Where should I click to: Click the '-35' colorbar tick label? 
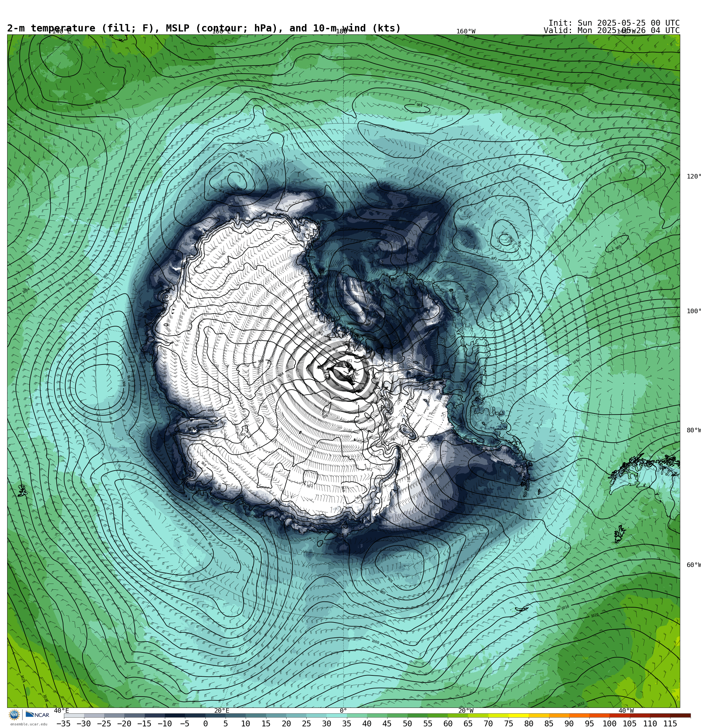64,723
